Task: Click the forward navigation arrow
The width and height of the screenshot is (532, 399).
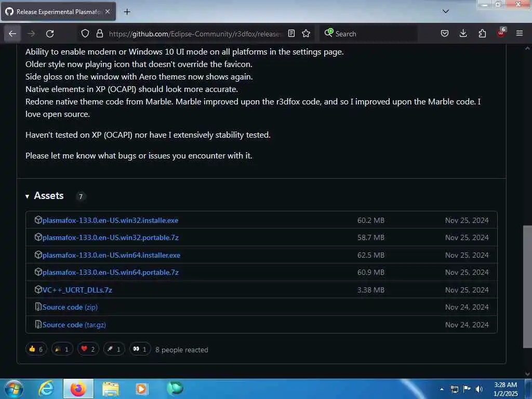Action: (31, 34)
